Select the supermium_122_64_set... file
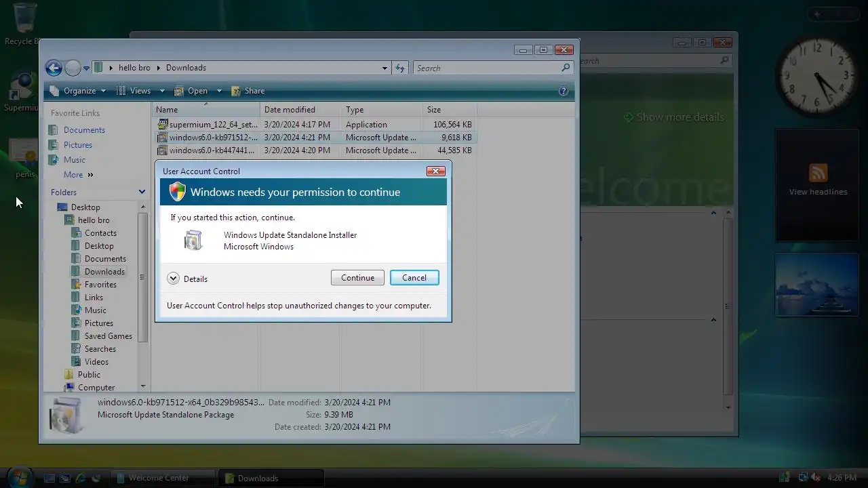Image resolution: width=868 pixels, height=488 pixels. coord(315,125)
